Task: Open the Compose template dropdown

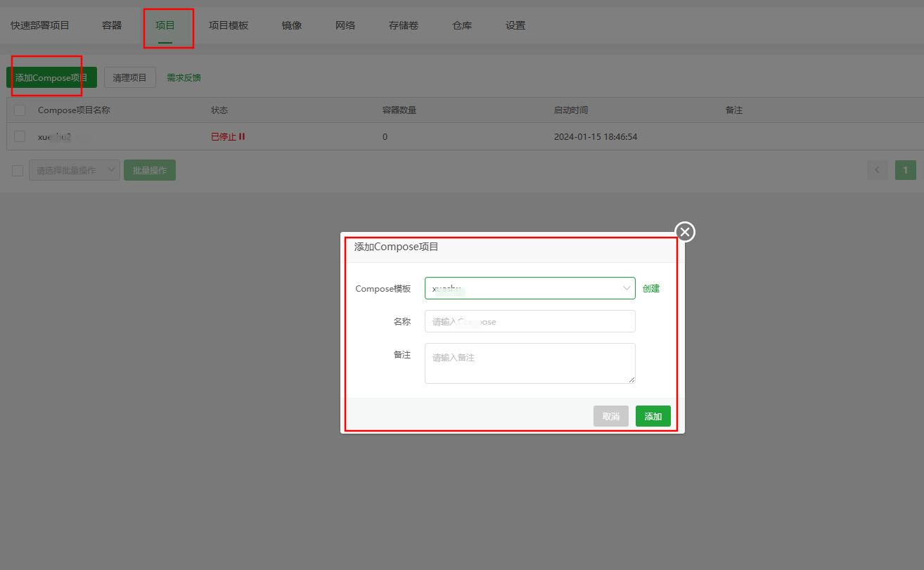Action: click(530, 288)
